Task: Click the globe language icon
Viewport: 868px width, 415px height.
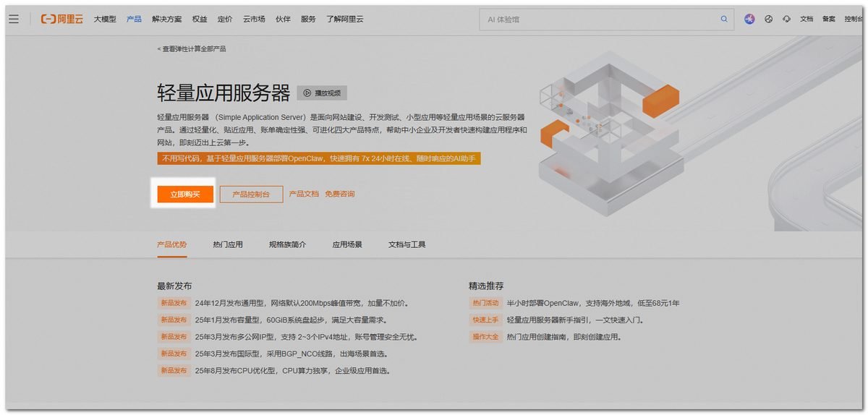Action: click(768, 19)
